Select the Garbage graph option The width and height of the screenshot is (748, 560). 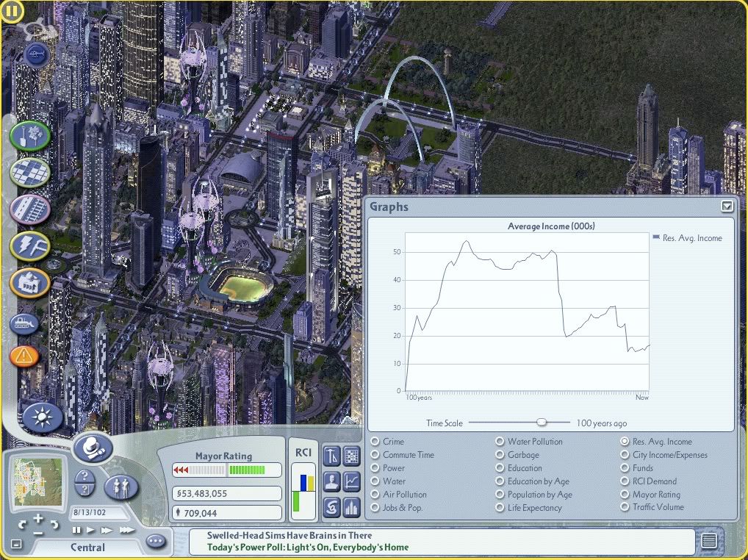pos(500,455)
